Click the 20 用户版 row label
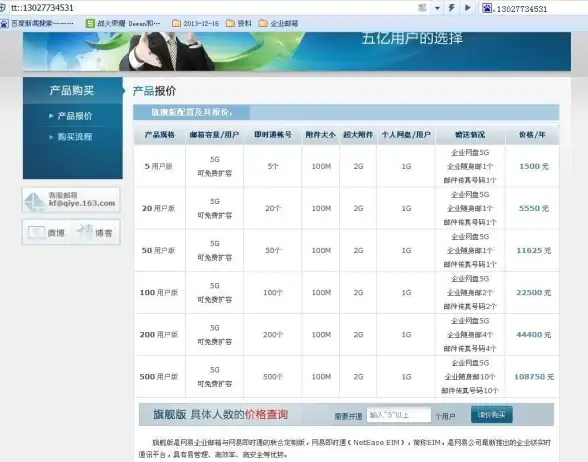This screenshot has height=462, width=588. tap(159, 208)
